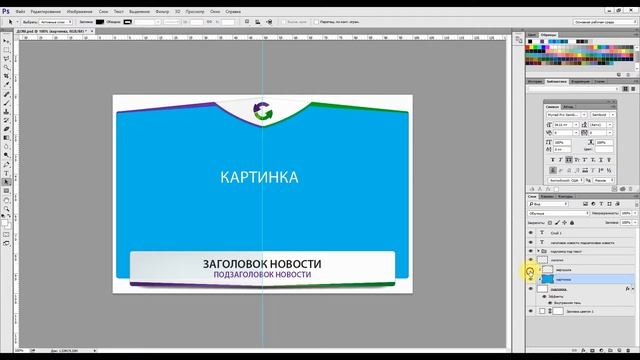This screenshot has height=360, width=640.
Task: Open the Заливка fill color in options bar
Action: pyautogui.click(x=100, y=22)
